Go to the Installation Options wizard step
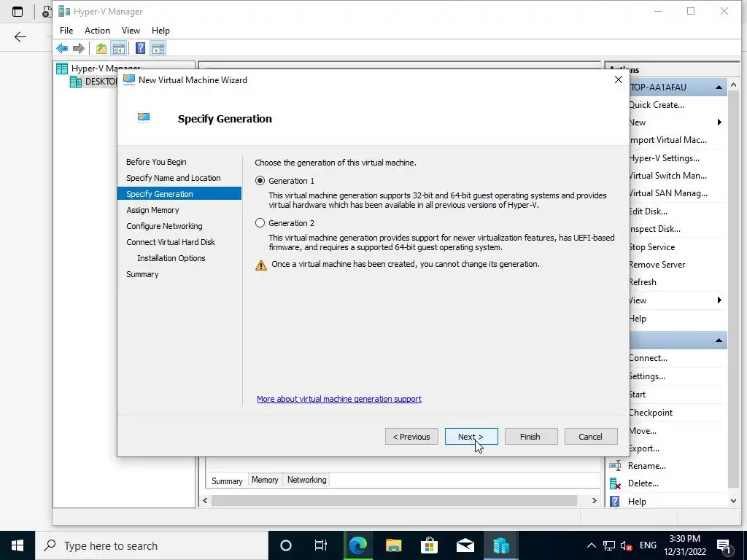This screenshot has height=560, width=747. point(171,258)
